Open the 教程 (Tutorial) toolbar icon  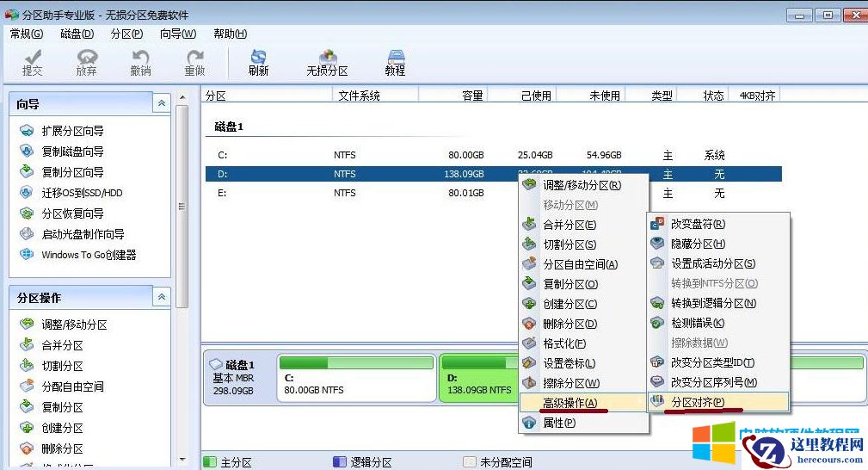point(395,63)
